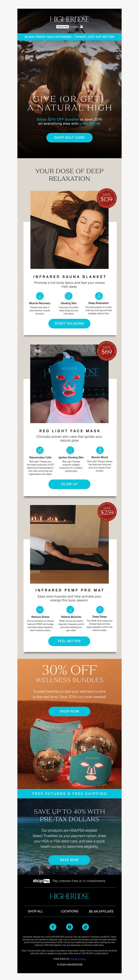Click SHOP NOW for wellness bundles
This screenshot has width=139, height=980.
[x=69, y=711]
